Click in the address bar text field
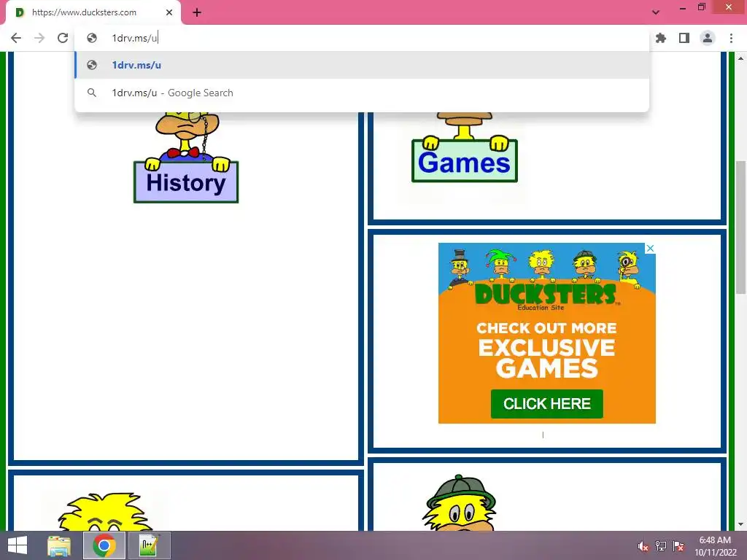The width and height of the screenshot is (747, 560). click(362, 38)
